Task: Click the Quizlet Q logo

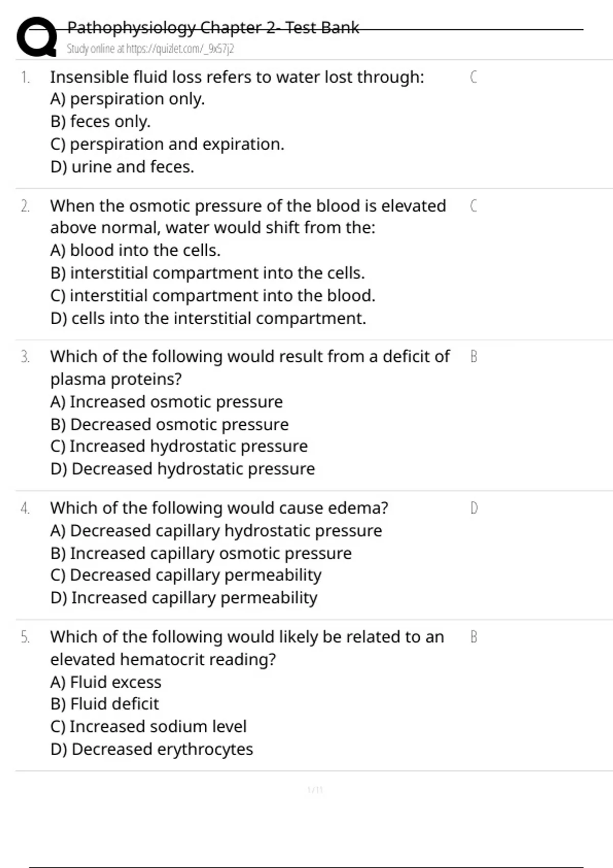Action: point(36,37)
